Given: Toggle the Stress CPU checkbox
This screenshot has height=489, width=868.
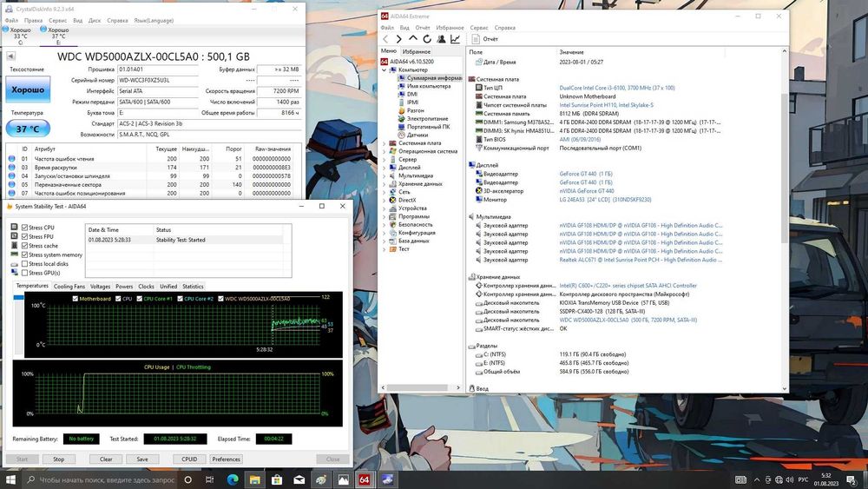Looking at the screenshot, I should tap(25, 228).
